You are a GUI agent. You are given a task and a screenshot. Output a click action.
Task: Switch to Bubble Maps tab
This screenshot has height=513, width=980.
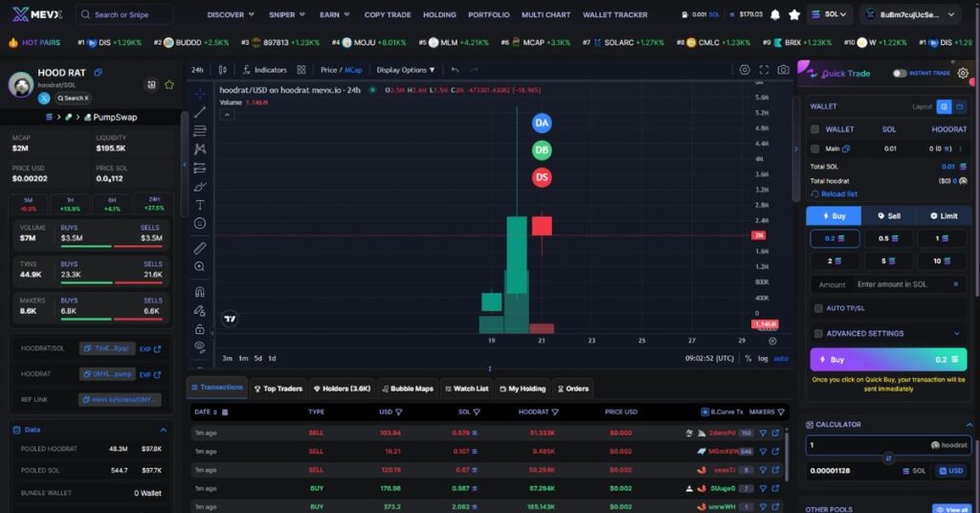tap(408, 389)
